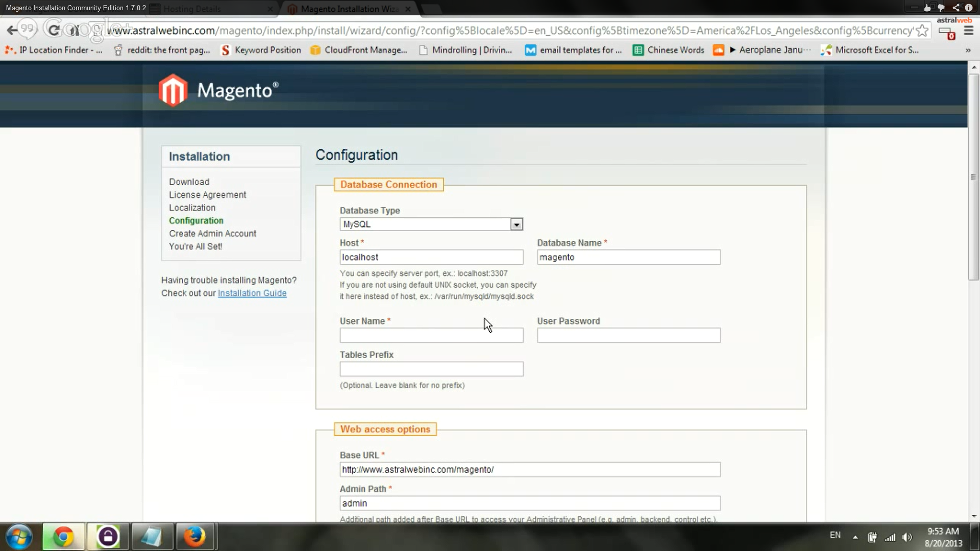Click the Chrome taskbar icon
Viewport: 980px width, 551px height.
(63, 537)
